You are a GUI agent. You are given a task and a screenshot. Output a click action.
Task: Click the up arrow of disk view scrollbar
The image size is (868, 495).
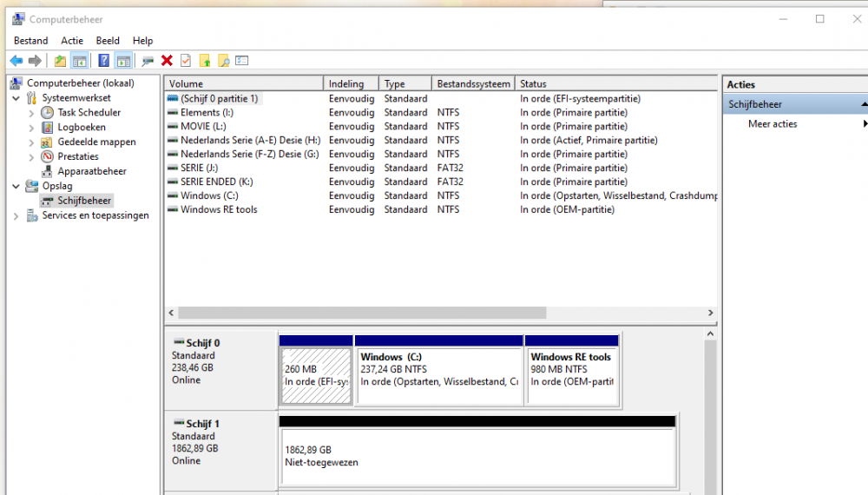coord(710,333)
